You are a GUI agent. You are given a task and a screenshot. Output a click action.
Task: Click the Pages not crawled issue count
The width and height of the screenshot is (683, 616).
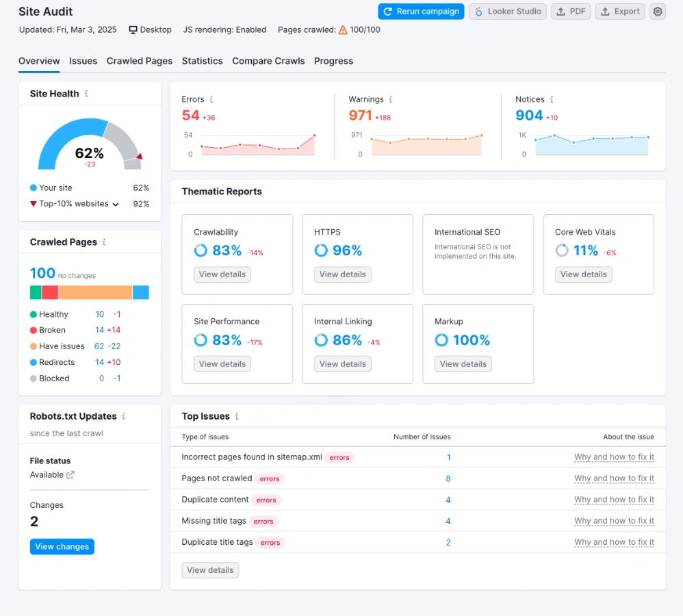(448, 478)
